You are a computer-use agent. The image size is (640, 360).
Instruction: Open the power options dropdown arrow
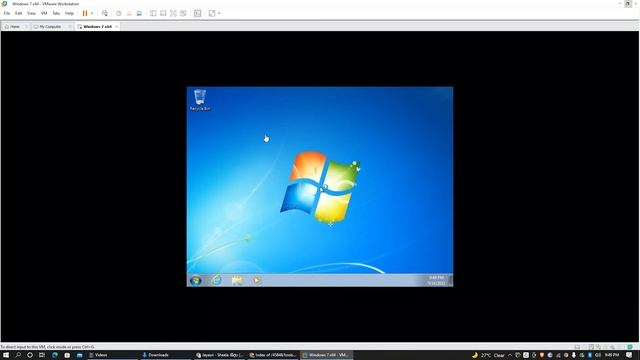point(92,13)
